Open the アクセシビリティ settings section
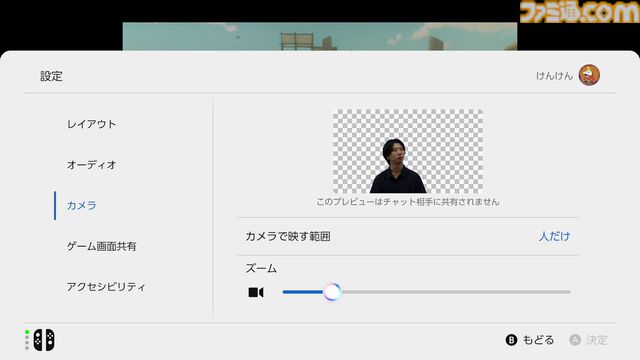The image size is (640, 360). (106, 287)
